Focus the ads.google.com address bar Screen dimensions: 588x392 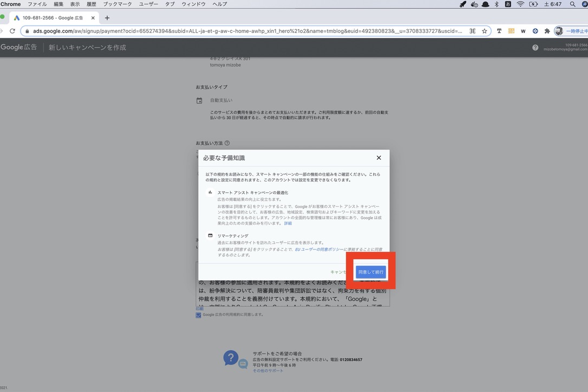[247, 31]
